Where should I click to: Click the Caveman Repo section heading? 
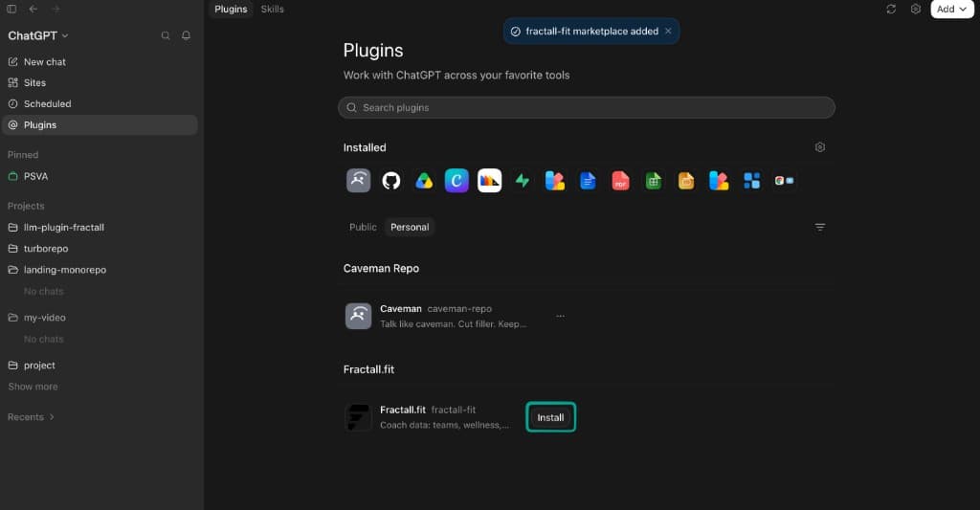(x=381, y=268)
